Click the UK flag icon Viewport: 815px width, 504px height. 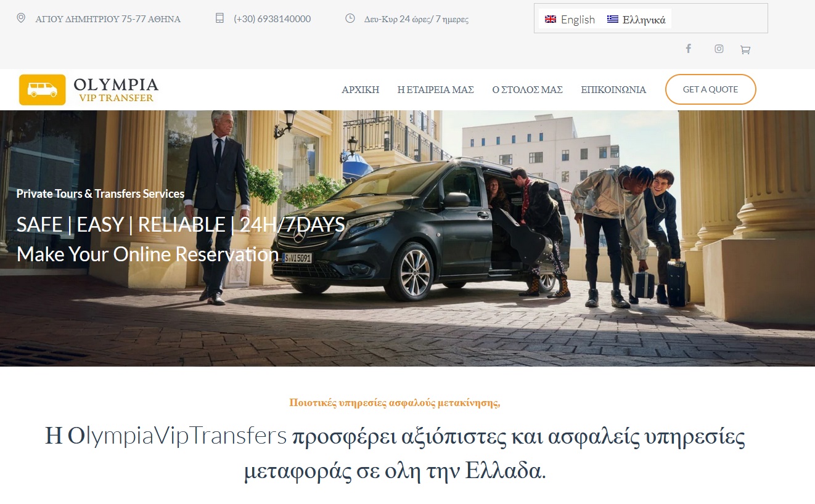551,19
